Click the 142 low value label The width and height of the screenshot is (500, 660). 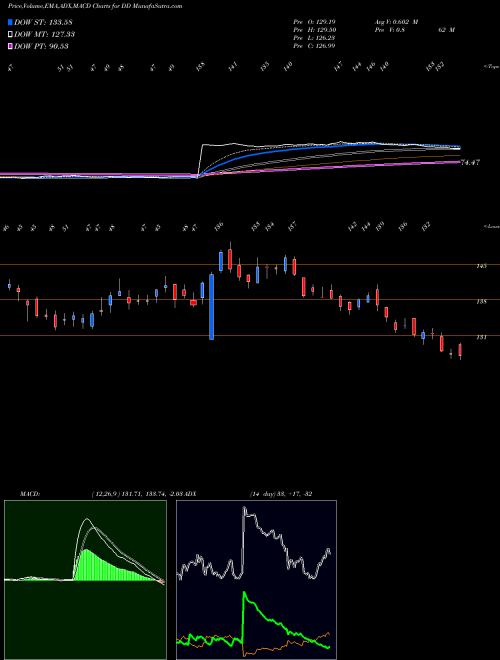point(352,227)
